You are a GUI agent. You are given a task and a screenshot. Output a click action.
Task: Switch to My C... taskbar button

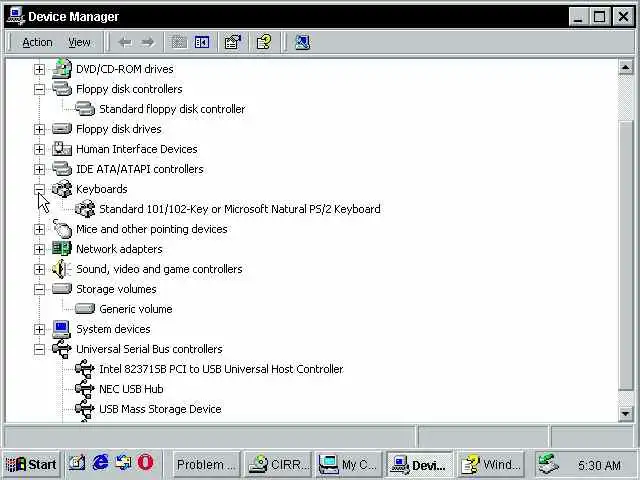tap(349, 464)
